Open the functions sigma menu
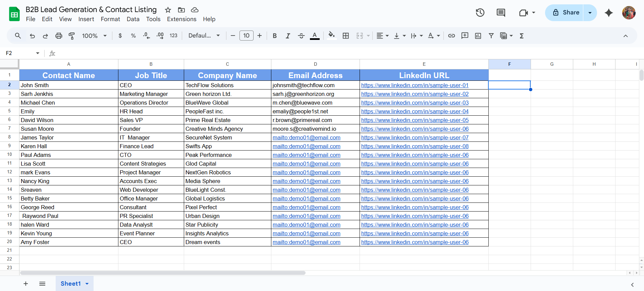The width and height of the screenshot is (644, 291). click(522, 36)
